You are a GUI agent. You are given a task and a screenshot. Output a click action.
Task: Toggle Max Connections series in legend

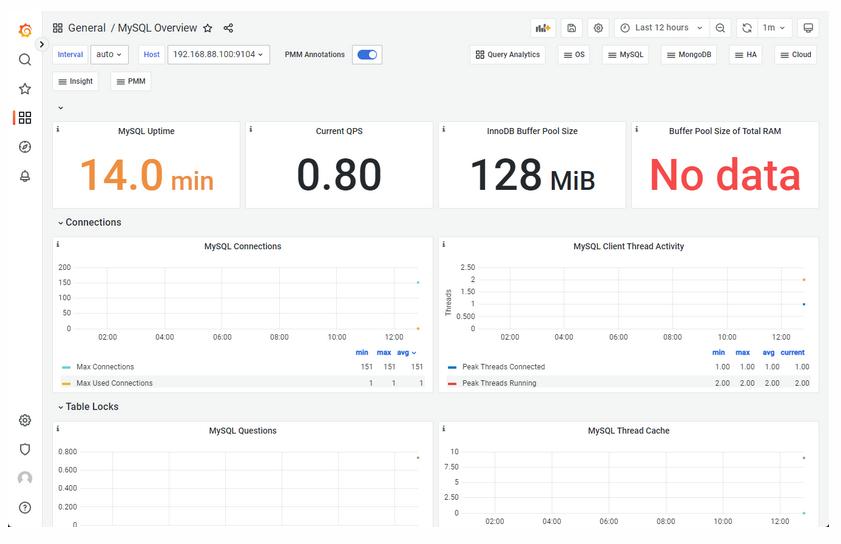tap(105, 367)
